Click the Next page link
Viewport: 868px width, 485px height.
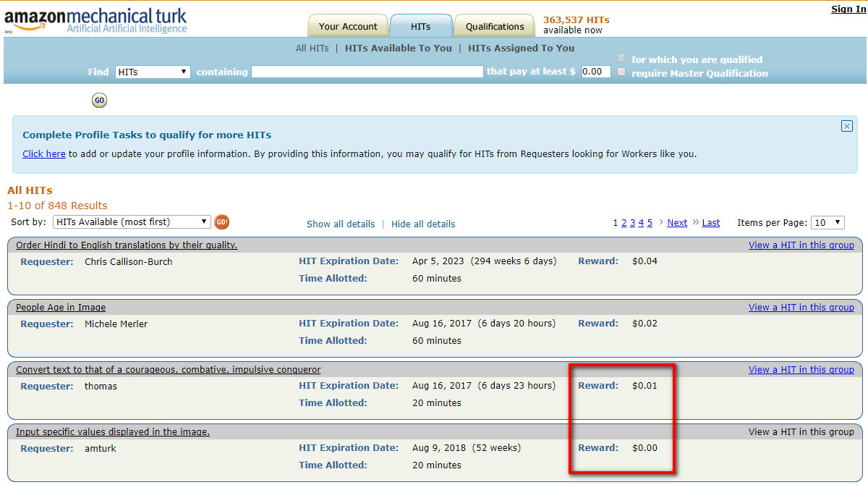click(x=677, y=222)
